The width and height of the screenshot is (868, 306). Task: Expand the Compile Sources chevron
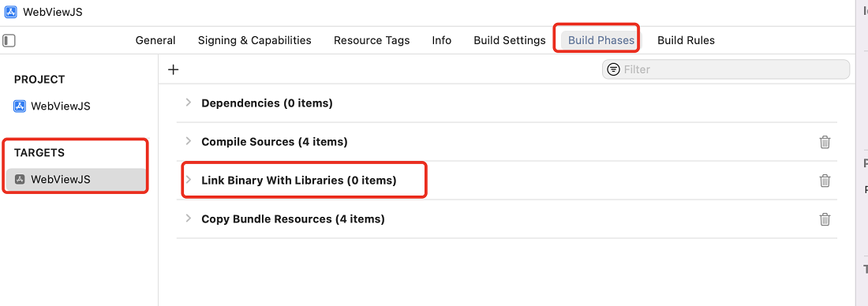click(189, 141)
